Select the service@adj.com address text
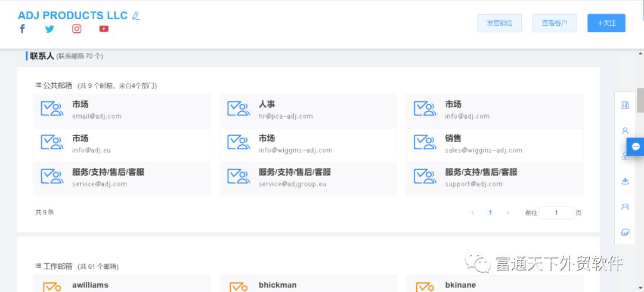 tap(100, 184)
